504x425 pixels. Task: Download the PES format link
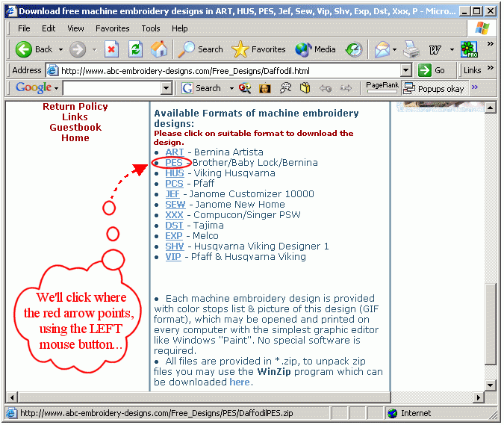click(x=174, y=163)
